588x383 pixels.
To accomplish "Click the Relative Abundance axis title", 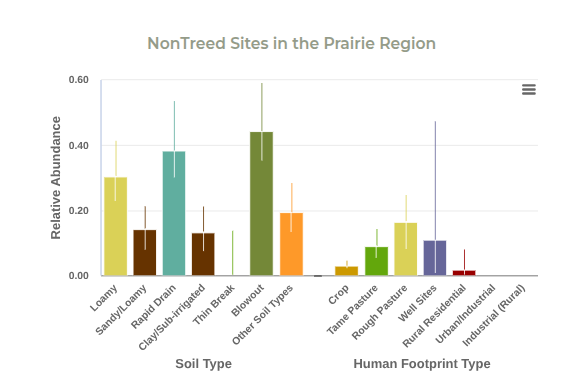I will point(56,178).
